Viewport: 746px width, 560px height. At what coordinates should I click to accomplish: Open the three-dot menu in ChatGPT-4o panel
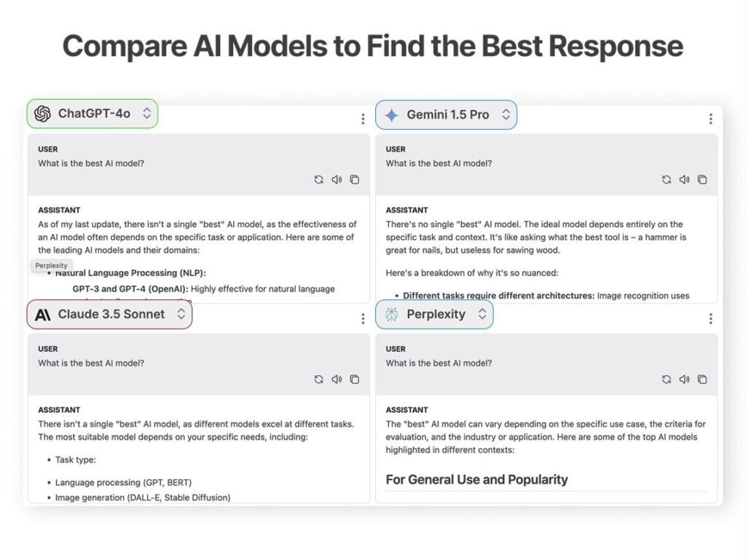363,118
